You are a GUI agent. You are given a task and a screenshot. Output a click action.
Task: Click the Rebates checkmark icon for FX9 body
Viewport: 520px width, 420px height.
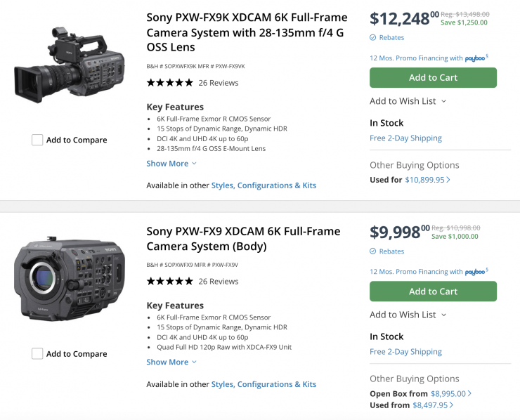tap(373, 251)
